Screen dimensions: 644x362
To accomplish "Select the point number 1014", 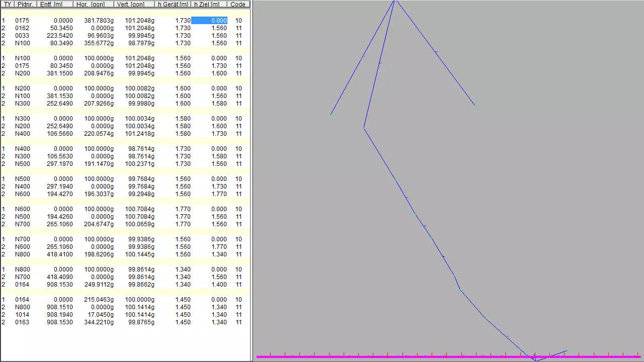I will click(x=22, y=315).
